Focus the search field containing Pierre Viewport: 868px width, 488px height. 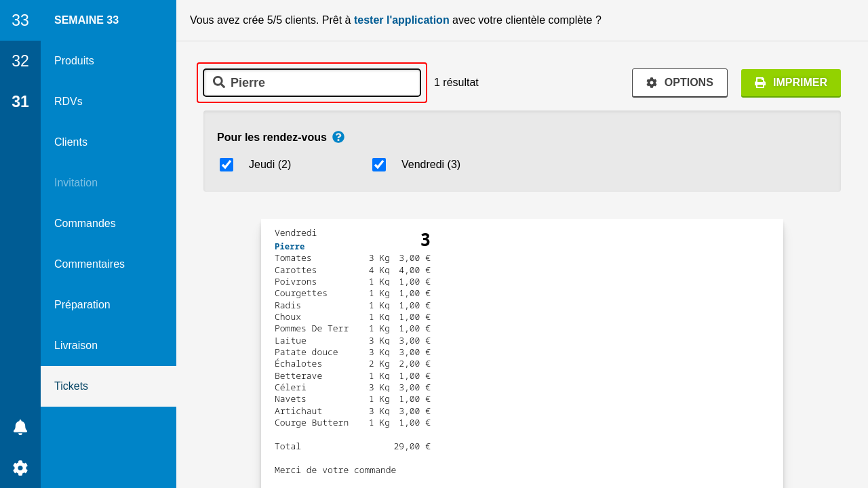[x=322, y=83]
